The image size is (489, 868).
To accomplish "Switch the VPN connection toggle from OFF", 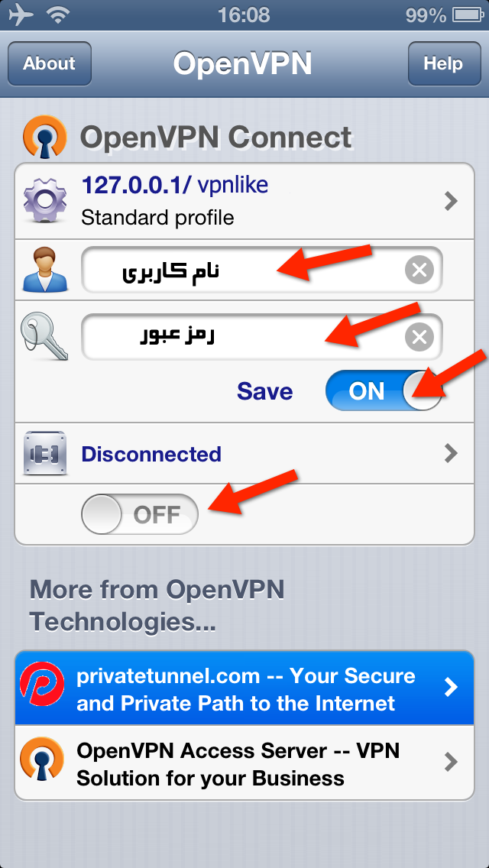I will (140, 514).
